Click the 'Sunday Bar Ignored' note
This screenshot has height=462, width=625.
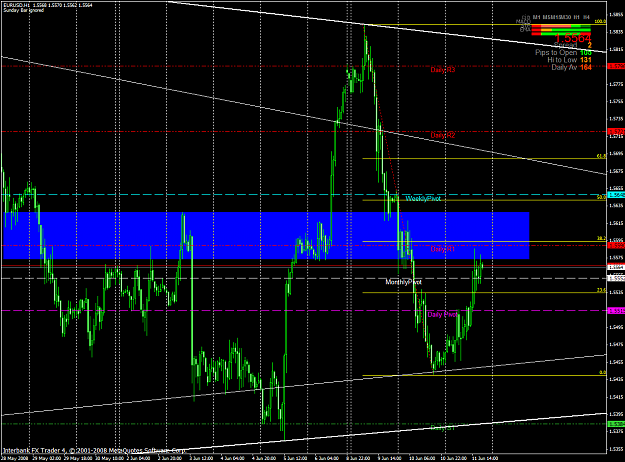24,10
